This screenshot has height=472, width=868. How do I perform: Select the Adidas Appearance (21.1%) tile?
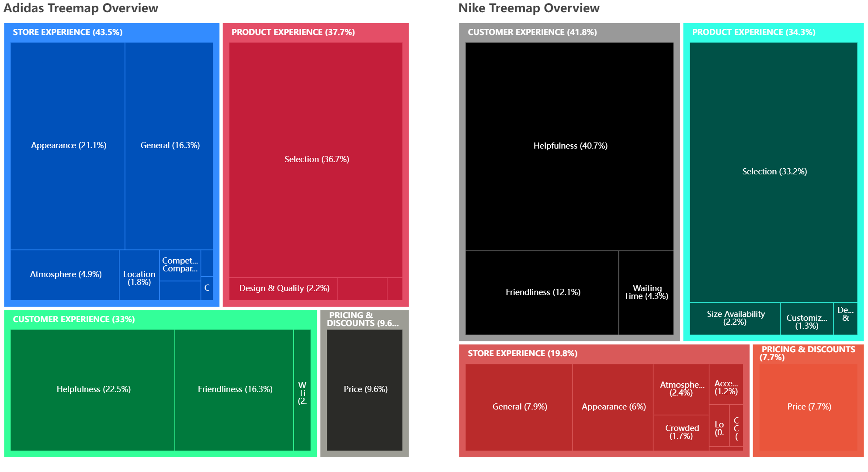(68, 146)
